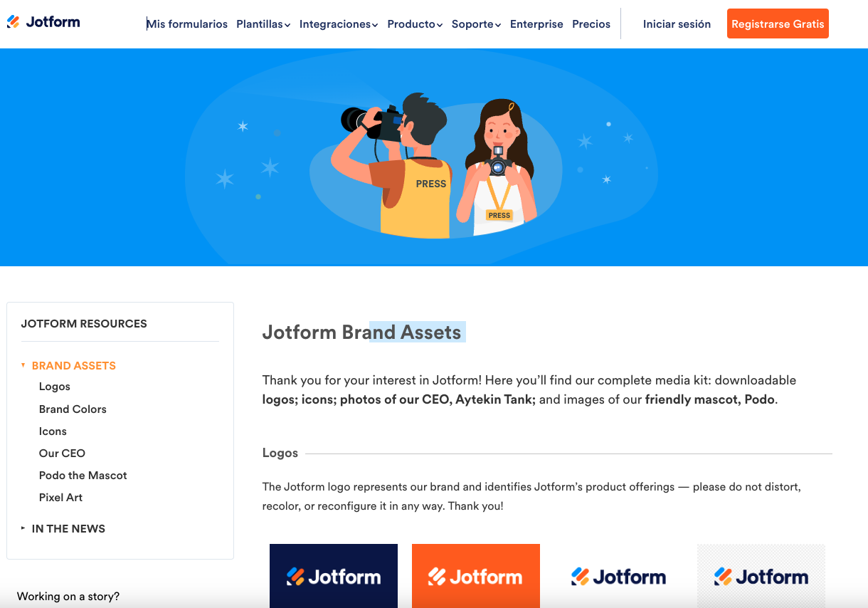Expand the Soporte menu
Image resolution: width=868 pixels, height=608 pixels.
476,24
